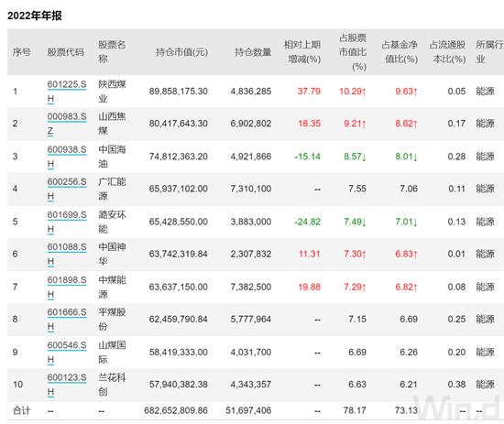Select market value 65,937,102.00
The image size is (504, 424).
tap(179, 189)
